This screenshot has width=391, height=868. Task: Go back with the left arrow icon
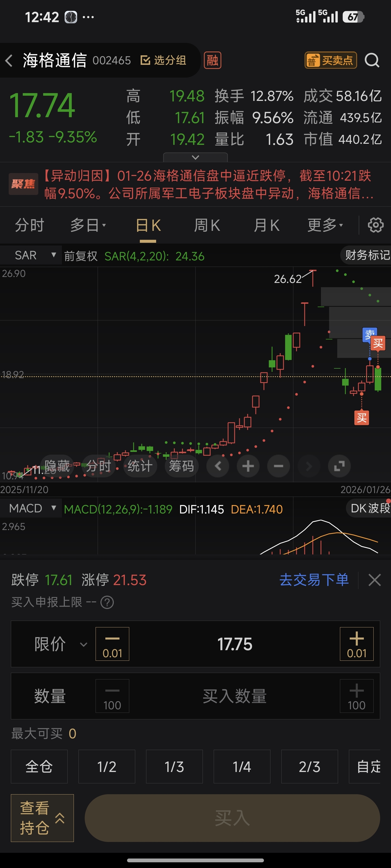9,61
